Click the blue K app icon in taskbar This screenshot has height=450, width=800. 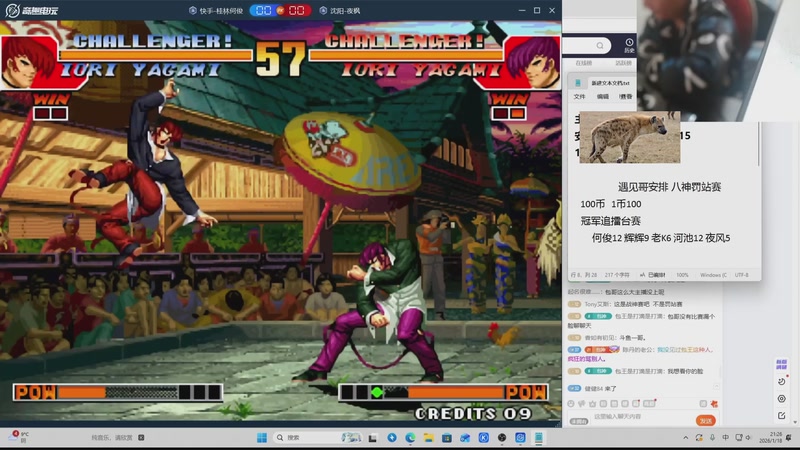[x=484, y=438]
